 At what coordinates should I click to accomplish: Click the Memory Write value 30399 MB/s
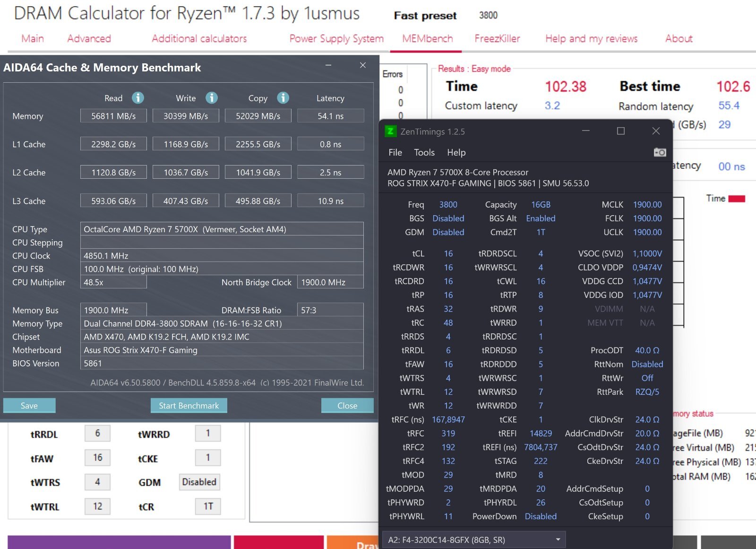coord(186,116)
